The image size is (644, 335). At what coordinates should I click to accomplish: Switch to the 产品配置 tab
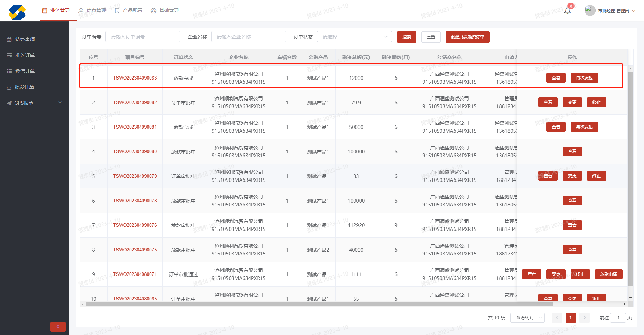point(129,11)
